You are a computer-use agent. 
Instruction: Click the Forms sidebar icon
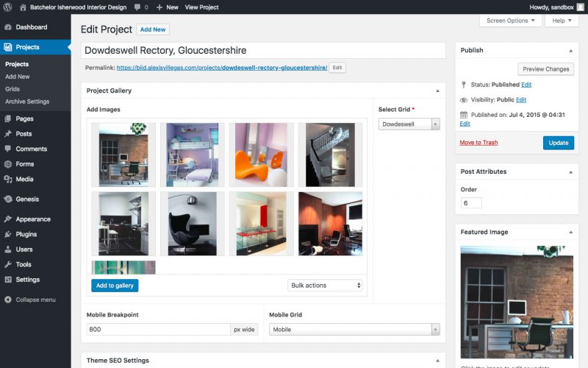tap(8, 164)
